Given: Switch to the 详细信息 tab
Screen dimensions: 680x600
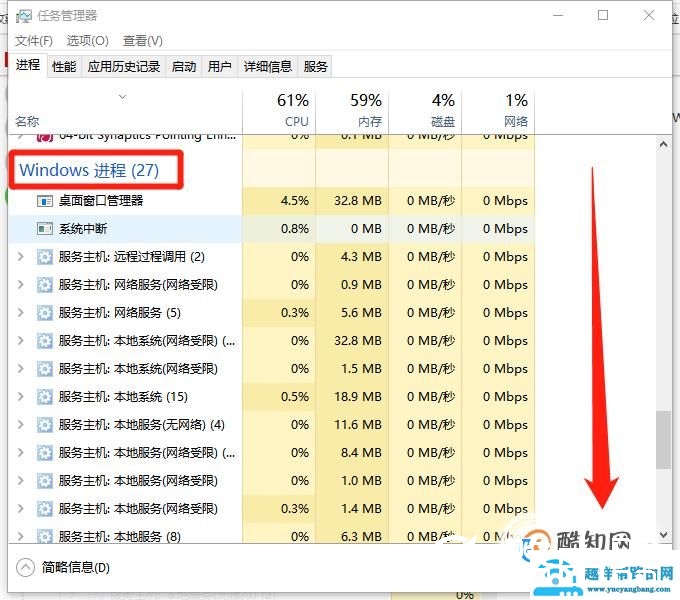Looking at the screenshot, I should point(268,67).
